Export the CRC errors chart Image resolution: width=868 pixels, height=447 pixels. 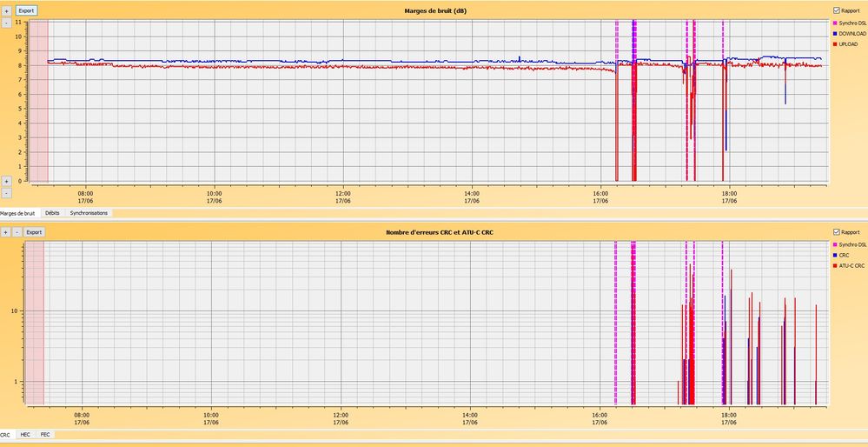coord(34,232)
